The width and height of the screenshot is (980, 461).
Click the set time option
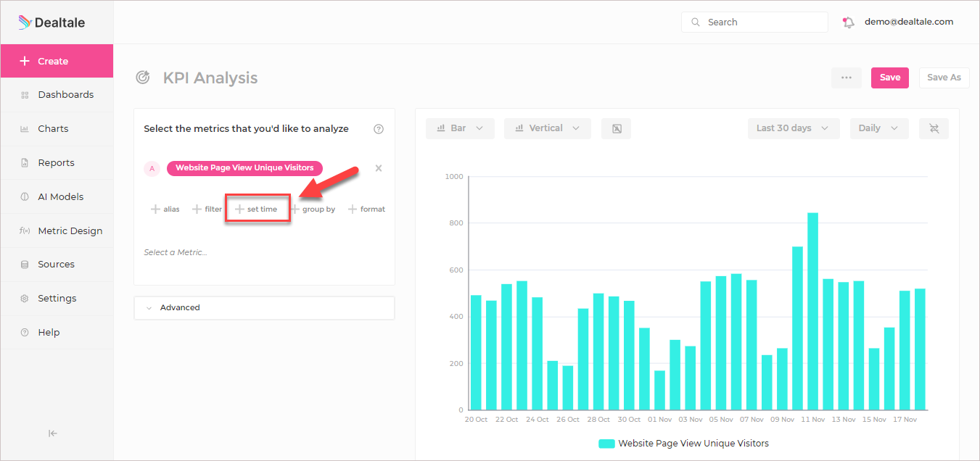(x=256, y=209)
